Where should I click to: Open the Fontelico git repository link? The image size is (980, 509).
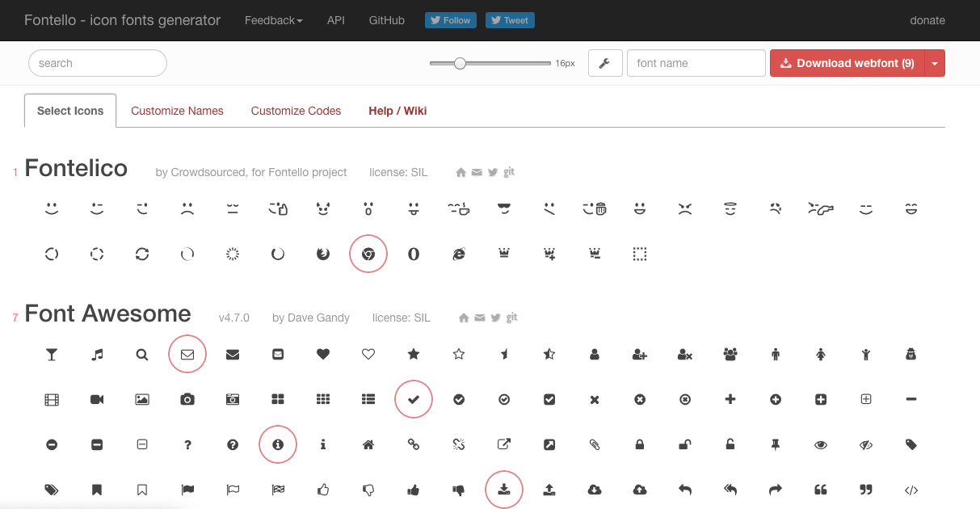(510, 172)
